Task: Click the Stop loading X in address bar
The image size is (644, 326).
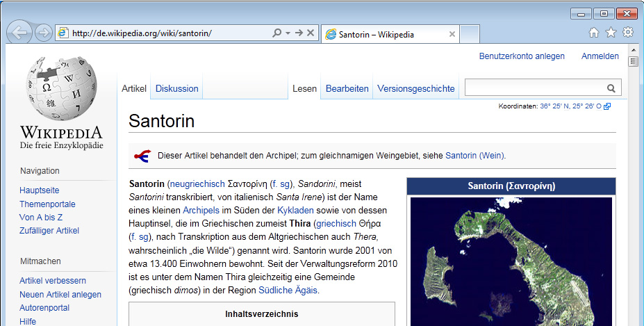Action: coord(311,33)
